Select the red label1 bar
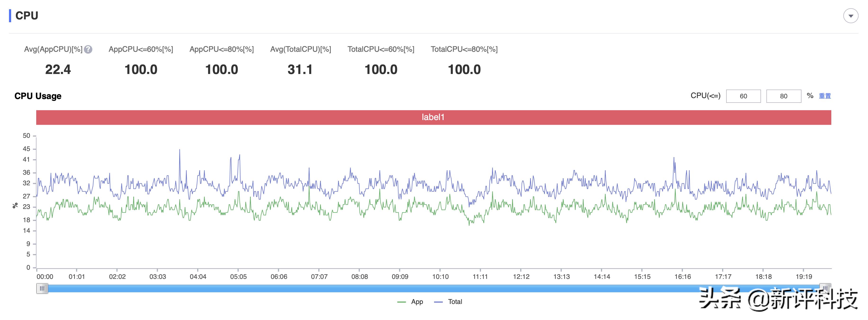Screen dimensions: 868x320 433,117
